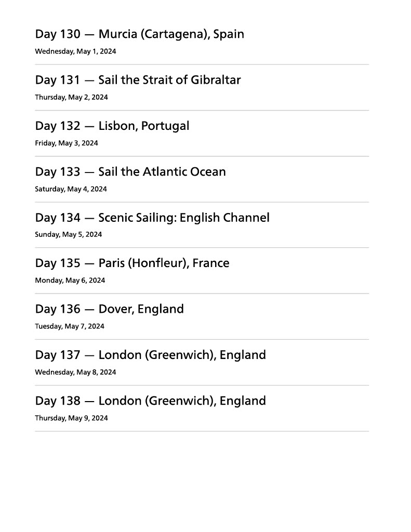Select the Wednesday, May 8, 2024 date
Screen dimensions: 411x532
tap(75, 372)
